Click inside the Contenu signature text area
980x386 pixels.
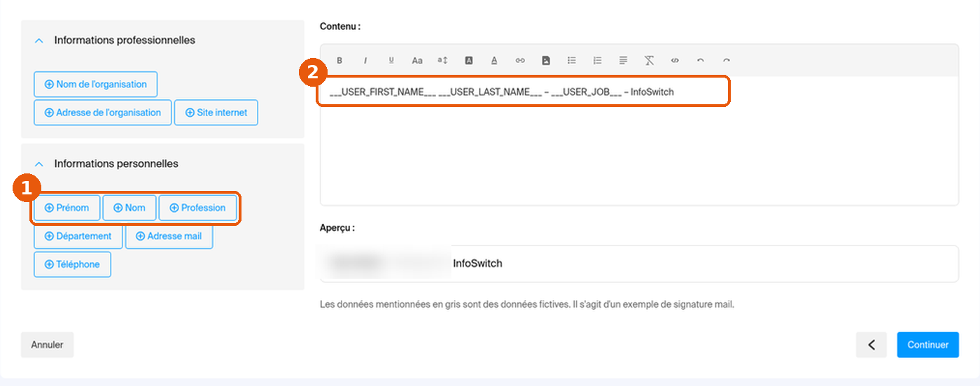pos(639,141)
